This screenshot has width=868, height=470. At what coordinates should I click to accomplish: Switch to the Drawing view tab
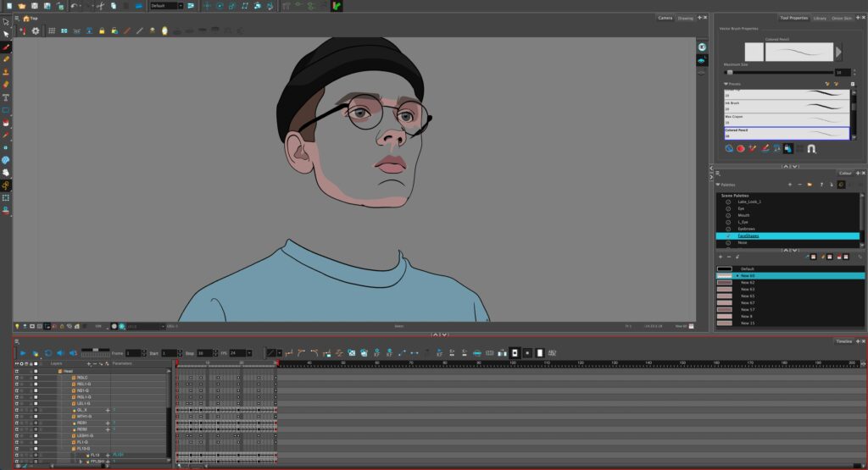[685, 18]
